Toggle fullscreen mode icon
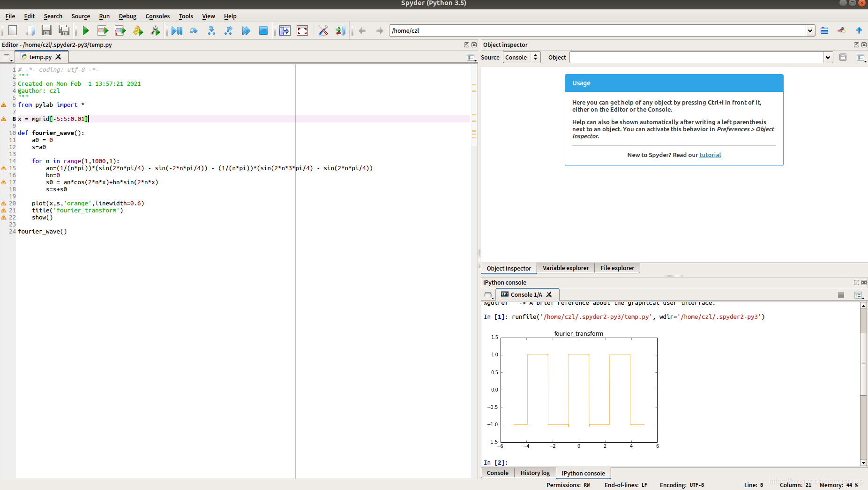Viewport: 868px width, 490px height. [302, 30]
